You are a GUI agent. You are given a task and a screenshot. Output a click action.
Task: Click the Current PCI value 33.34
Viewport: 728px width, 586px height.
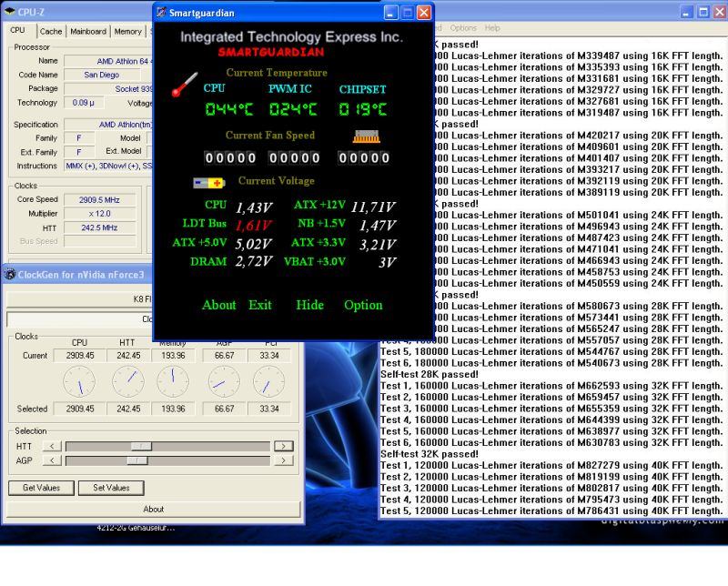tap(269, 355)
